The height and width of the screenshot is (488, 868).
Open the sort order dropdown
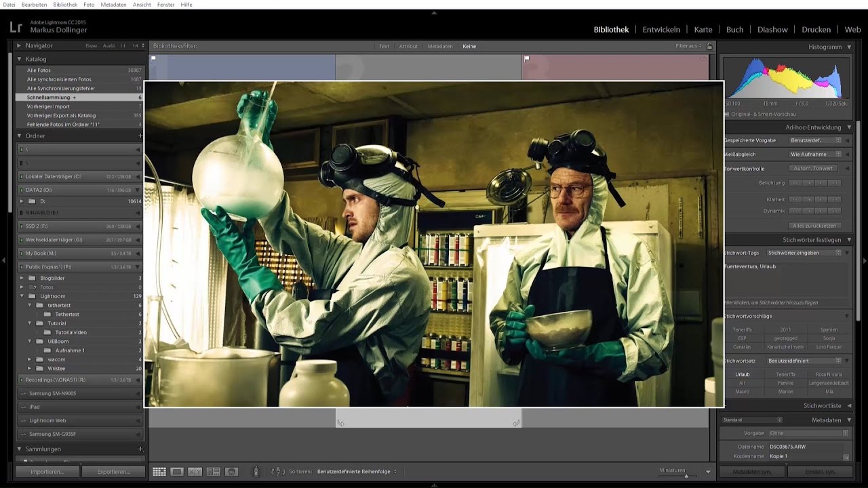[357, 472]
